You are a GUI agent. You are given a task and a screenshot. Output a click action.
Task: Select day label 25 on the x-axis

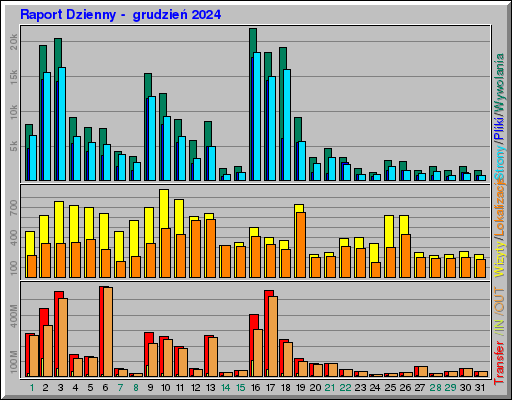pyautogui.click(x=390, y=388)
